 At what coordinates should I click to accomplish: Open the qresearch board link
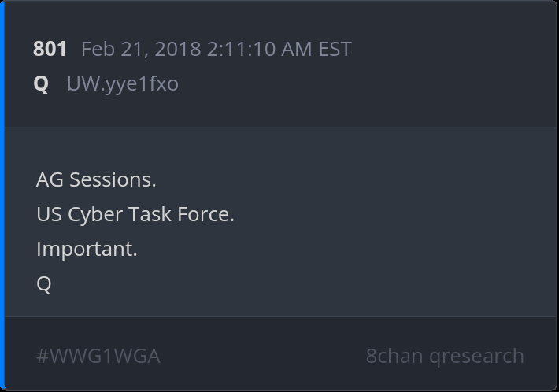(477, 356)
